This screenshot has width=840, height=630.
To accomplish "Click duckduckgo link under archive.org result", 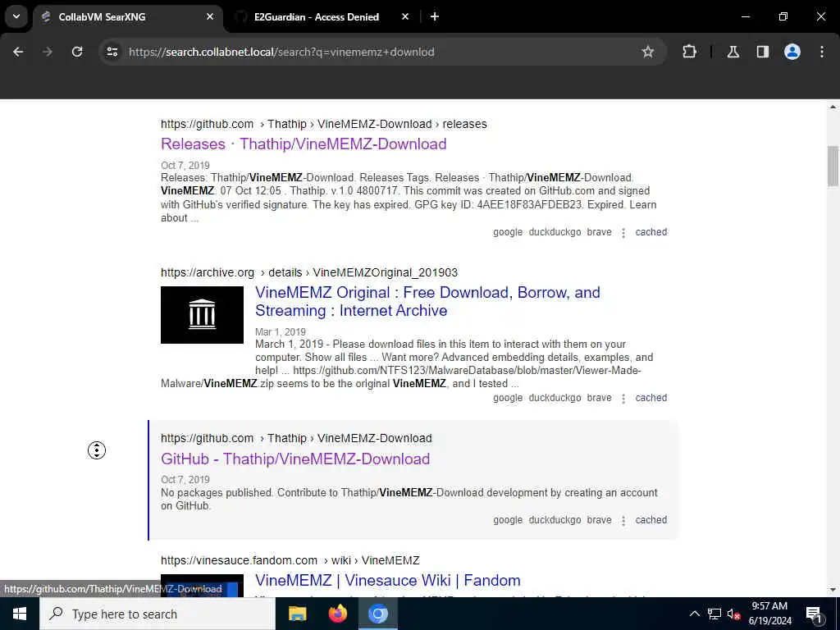I will [555, 398].
